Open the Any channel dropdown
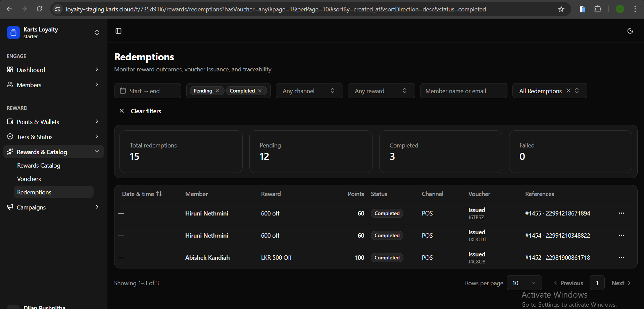Screen dimensions: 644x309 coord(309,91)
